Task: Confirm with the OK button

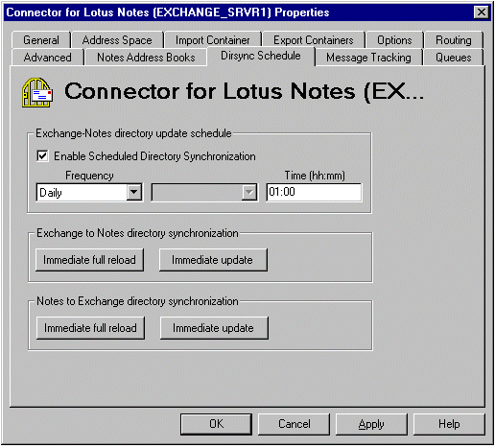Action: point(216,424)
